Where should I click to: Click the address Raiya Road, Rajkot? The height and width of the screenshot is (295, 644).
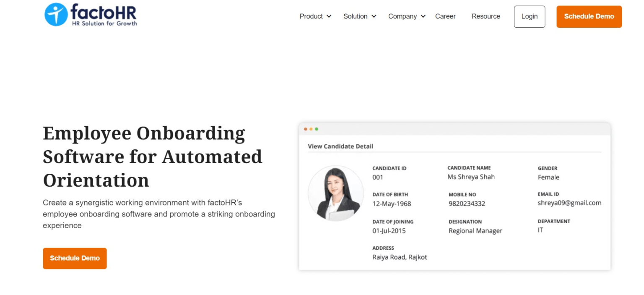click(x=400, y=257)
